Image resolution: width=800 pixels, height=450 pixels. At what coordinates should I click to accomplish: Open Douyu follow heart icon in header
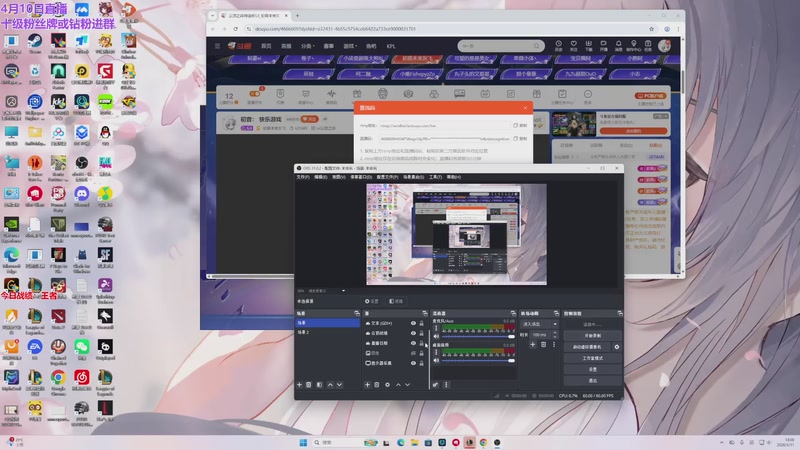(x=573, y=45)
